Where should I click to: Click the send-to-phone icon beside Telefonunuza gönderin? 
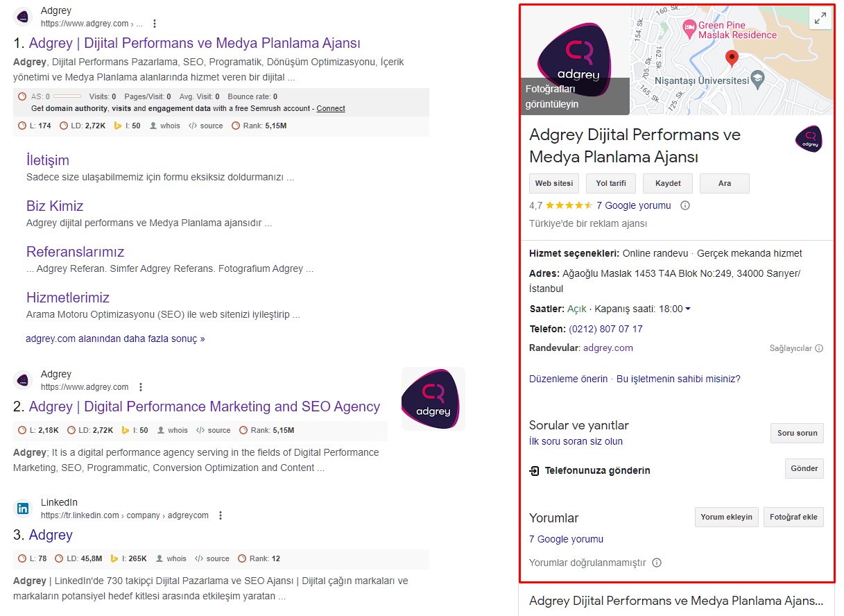[x=534, y=471]
